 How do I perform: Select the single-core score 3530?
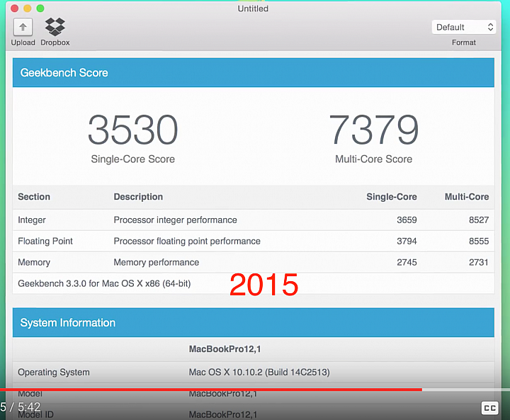click(133, 130)
